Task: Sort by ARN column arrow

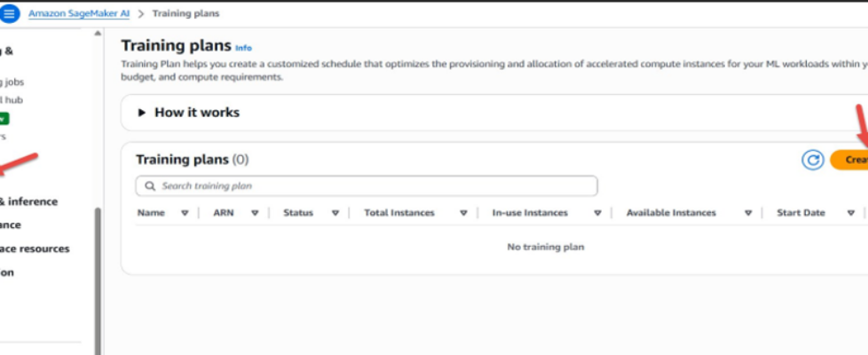Action: click(255, 213)
